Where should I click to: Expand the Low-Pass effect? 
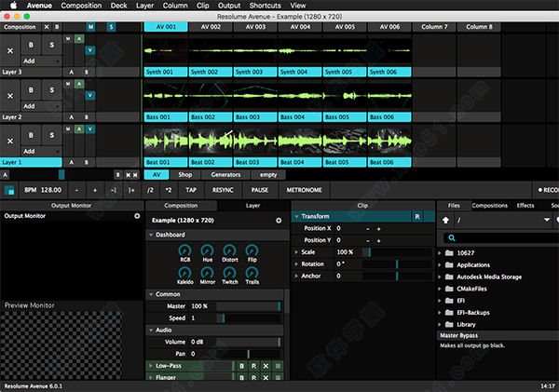click(151, 366)
